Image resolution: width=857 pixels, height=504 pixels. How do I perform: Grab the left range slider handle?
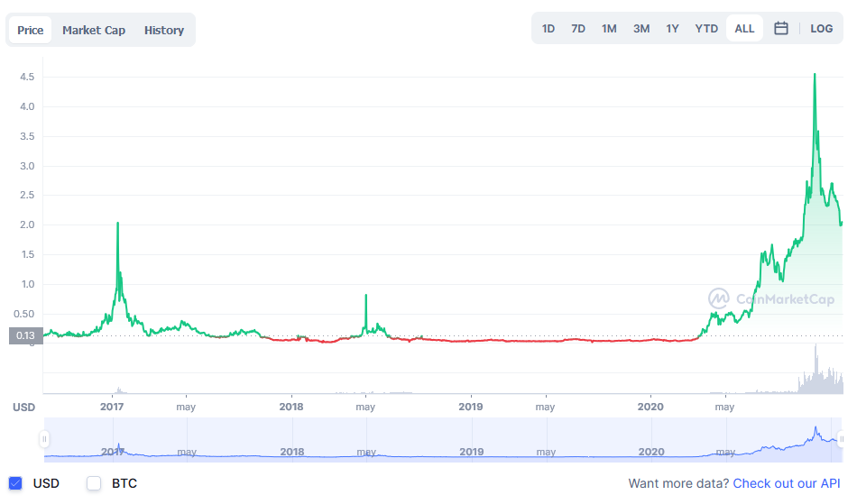[x=44, y=439]
